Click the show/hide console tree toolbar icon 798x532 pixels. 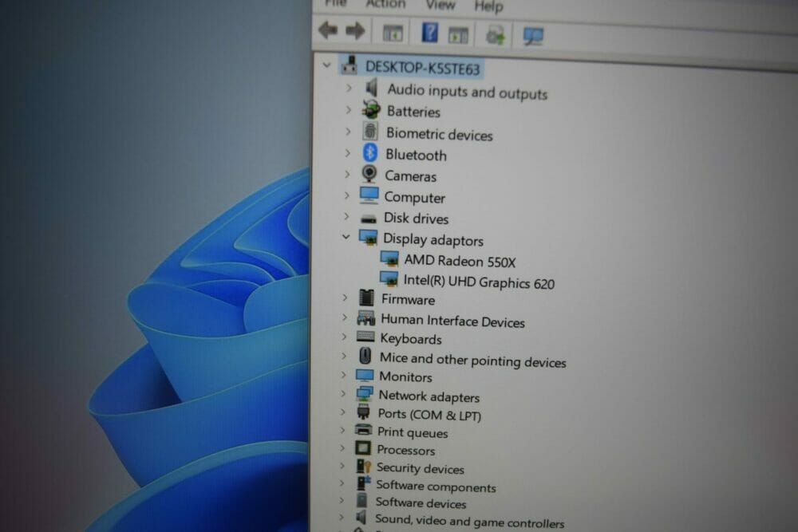[393, 33]
